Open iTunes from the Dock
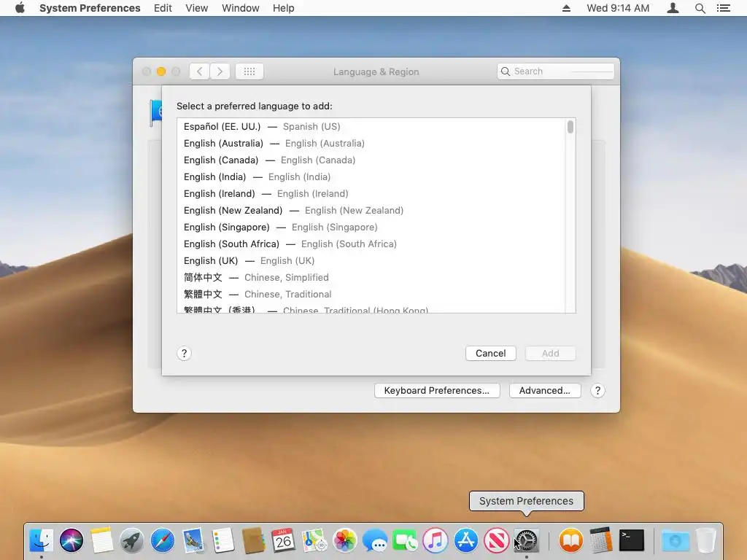747x560 pixels. [436, 540]
